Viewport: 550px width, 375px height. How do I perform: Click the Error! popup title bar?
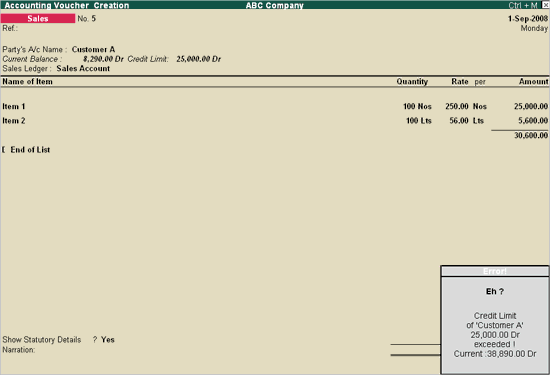pos(495,271)
